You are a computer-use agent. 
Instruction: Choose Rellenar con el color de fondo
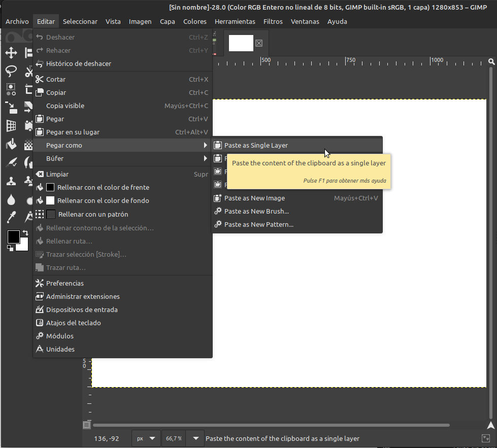pos(123,200)
